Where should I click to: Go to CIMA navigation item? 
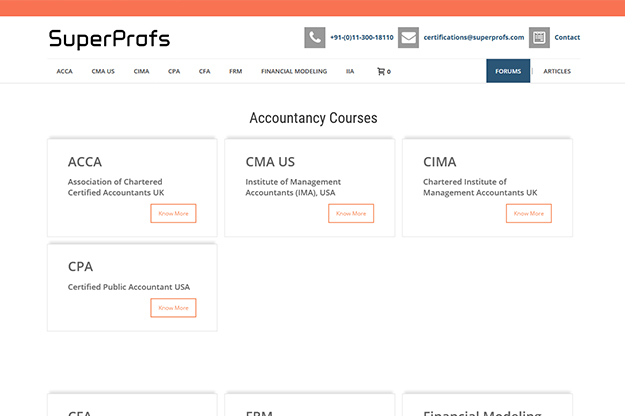click(141, 72)
